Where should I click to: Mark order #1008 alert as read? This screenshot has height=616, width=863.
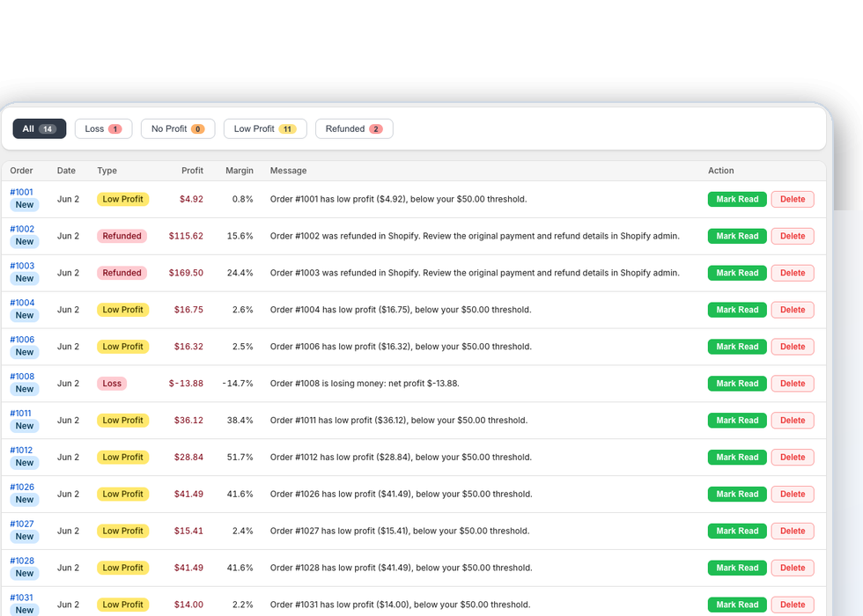(737, 384)
